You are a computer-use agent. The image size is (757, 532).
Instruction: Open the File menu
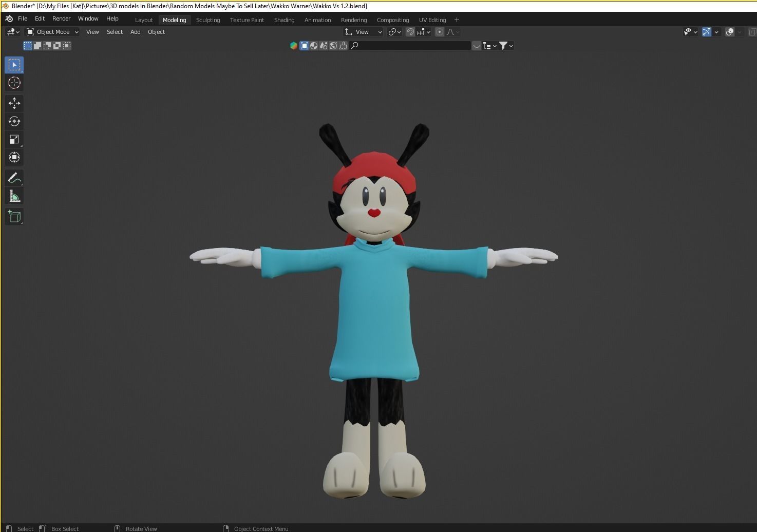pyautogui.click(x=23, y=18)
